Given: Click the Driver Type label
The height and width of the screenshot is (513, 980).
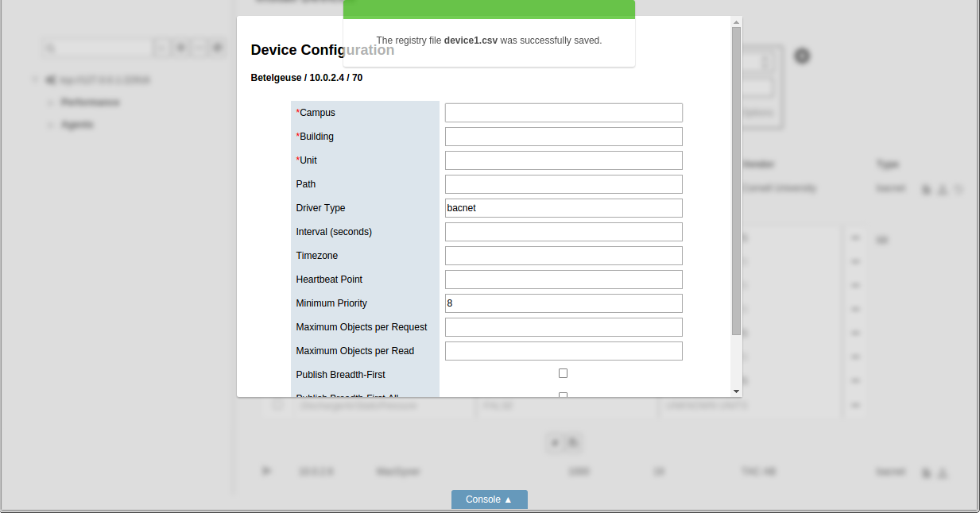Looking at the screenshot, I should point(321,208).
